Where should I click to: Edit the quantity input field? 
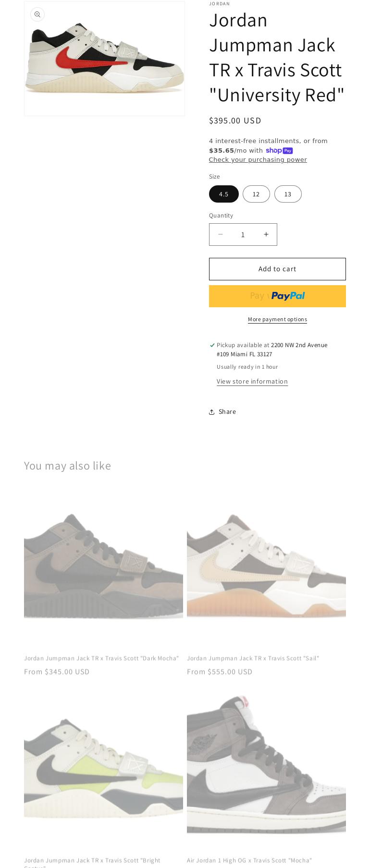(243, 234)
